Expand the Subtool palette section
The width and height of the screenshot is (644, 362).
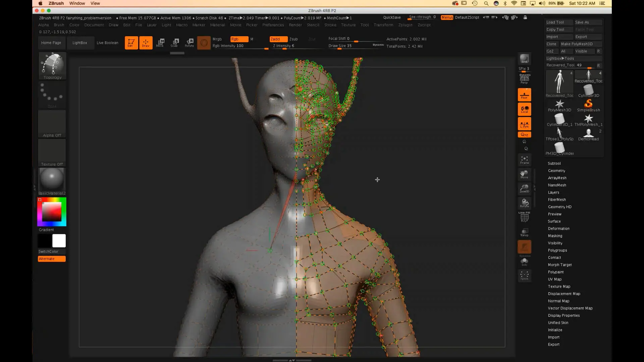[554, 164]
